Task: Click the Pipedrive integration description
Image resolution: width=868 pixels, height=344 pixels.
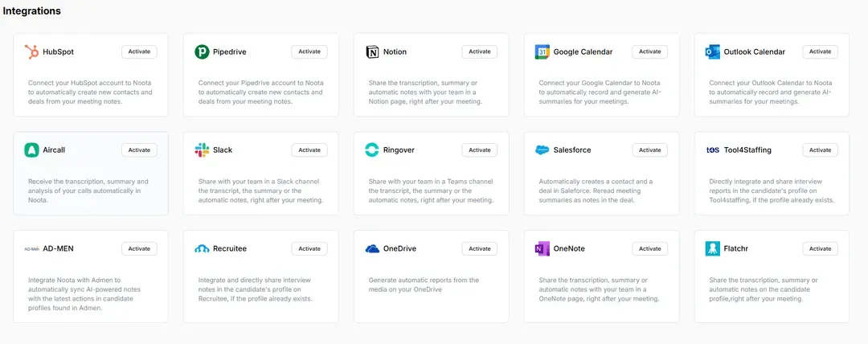Action: click(260, 92)
